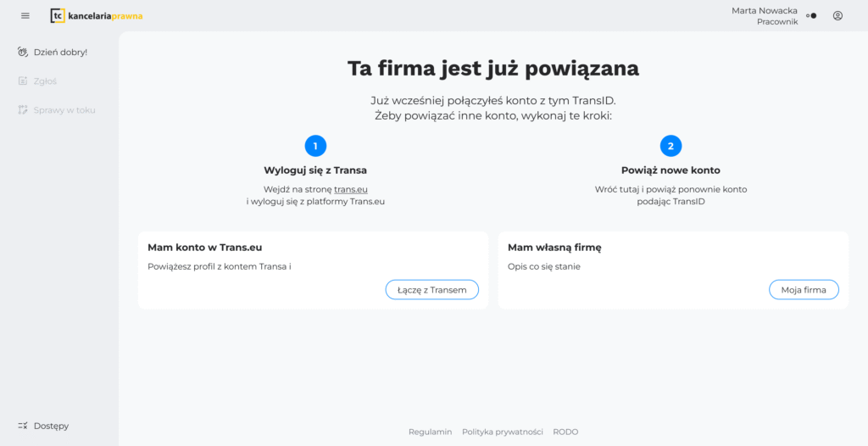Toggle the dark mode switch
This screenshot has width=868, height=446.
(x=811, y=15)
